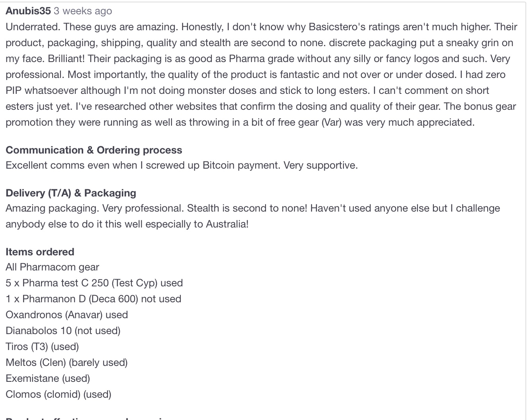Click the 'Tiros (T3) (used)' line
This screenshot has height=420, width=527.
[x=42, y=346]
